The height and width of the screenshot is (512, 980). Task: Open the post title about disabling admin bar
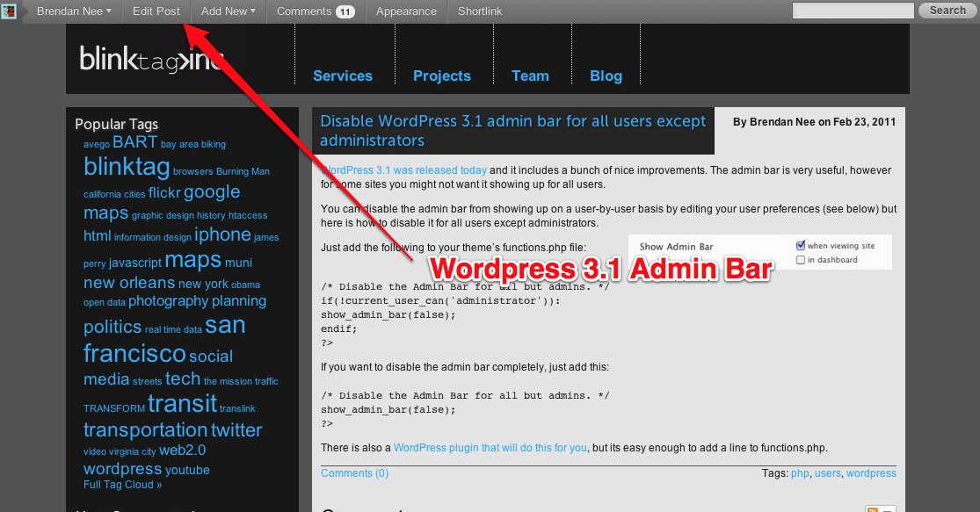tap(512, 131)
